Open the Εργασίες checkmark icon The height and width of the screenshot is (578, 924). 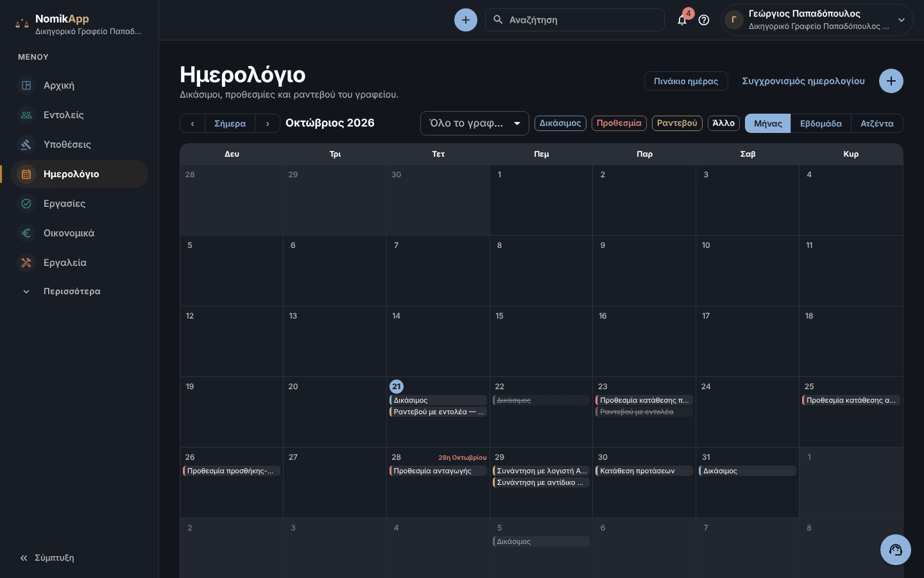26,204
